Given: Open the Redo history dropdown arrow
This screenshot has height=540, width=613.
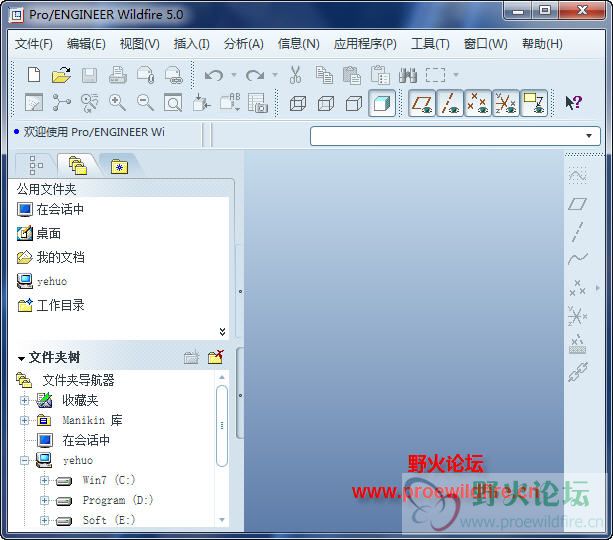Looking at the screenshot, I should (x=275, y=74).
